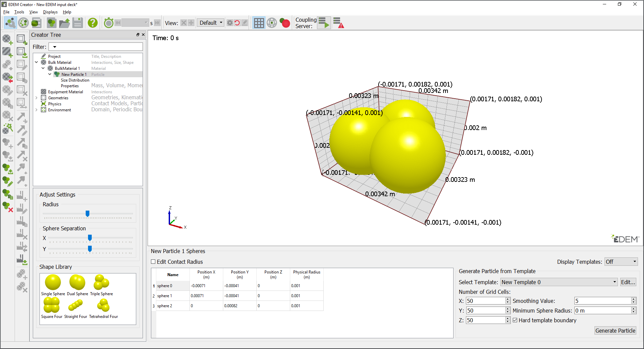The height and width of the screenshot is (349, 644).
Task: Open the Displays menu
Action: click(x=50, y=12)
